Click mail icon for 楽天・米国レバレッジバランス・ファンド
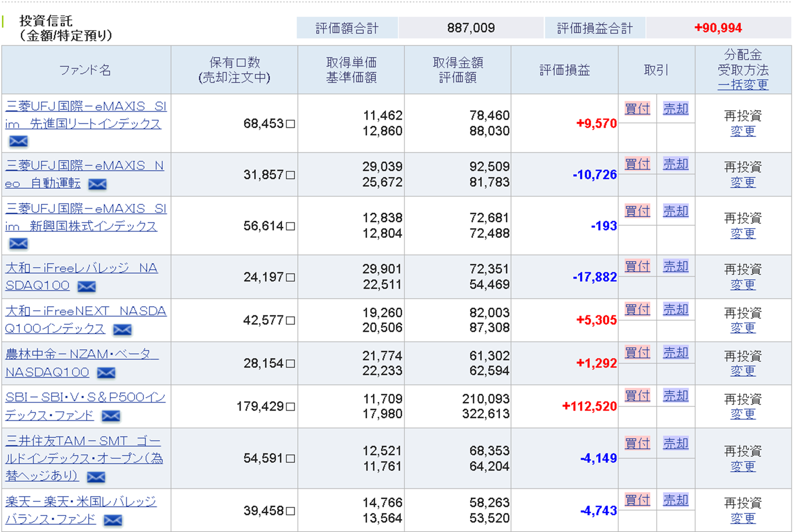This screenshot has width=794, height=532. 113,520
